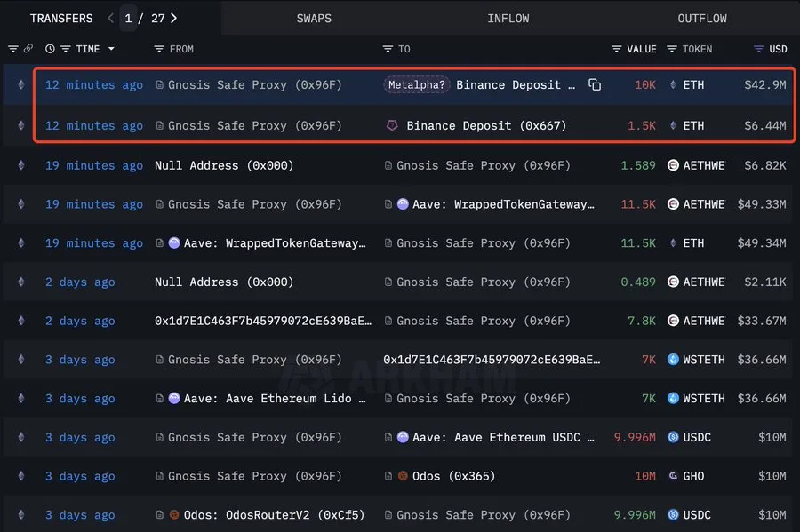
Task: Open 12 minutes ago timestamp for 1.5K ETH
Action: pos(94,125)
